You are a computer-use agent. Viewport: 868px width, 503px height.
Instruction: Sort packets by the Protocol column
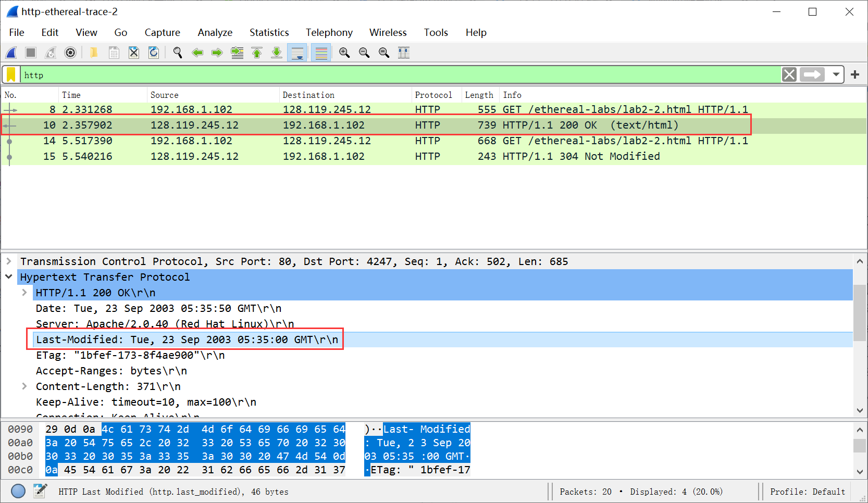pyautogui.click(x=437, y=95)
